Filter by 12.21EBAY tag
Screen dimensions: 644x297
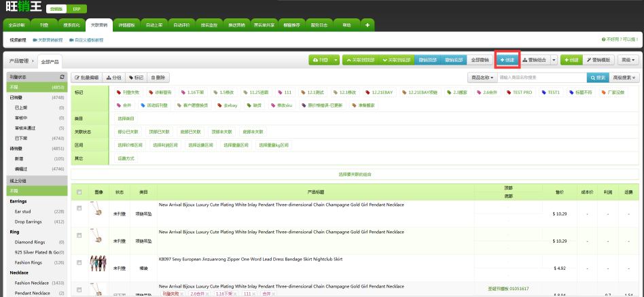(x=380, y=92)
